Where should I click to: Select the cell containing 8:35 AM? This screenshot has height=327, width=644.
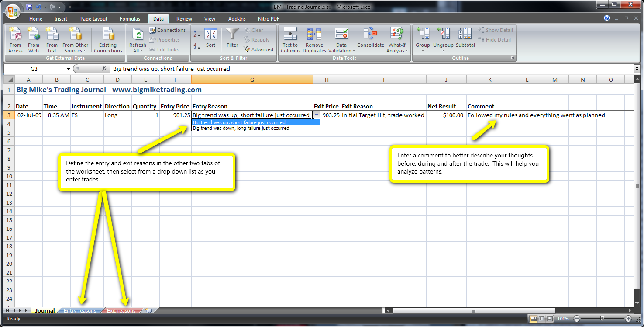(x=56, y=115)
